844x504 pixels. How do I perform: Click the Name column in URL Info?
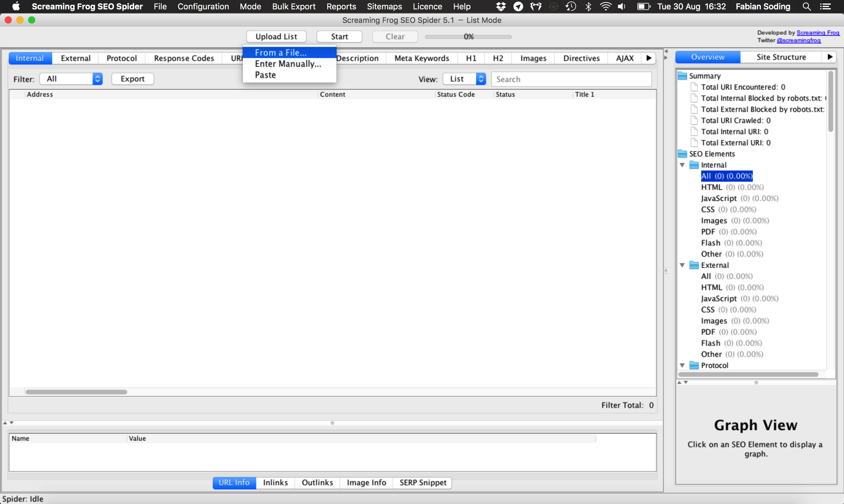[x=68, y=438]
